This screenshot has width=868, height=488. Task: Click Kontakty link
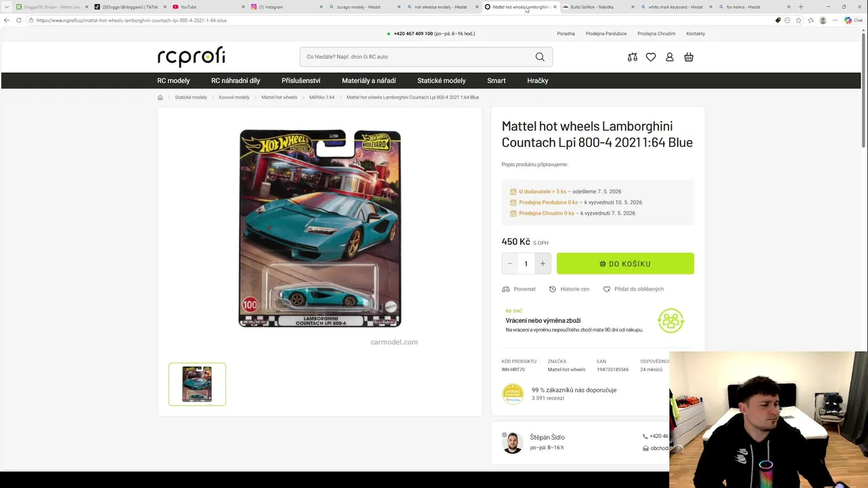696,33
